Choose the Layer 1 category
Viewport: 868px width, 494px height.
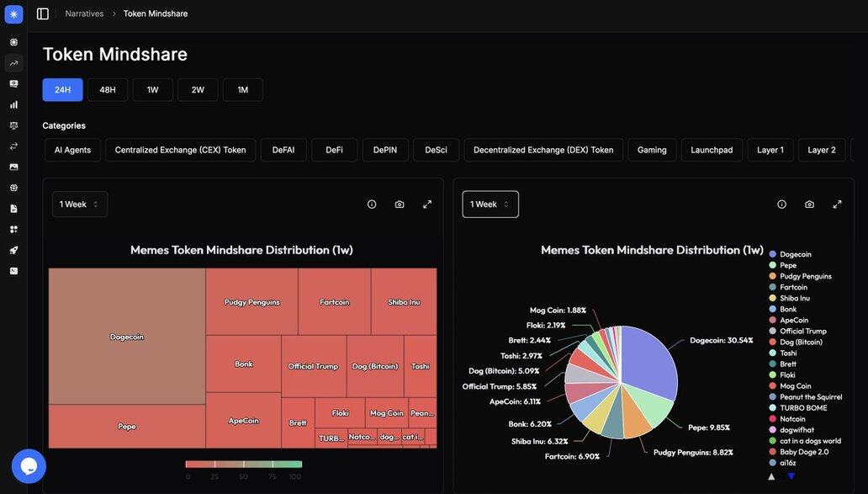(x=770, y=150)
